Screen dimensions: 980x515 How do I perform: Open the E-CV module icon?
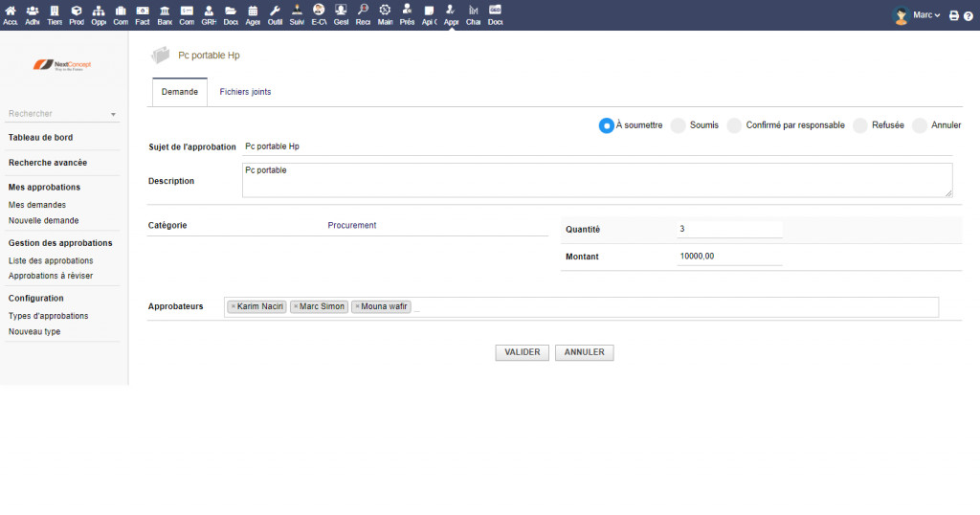pyautogui.click(x=319, y=14)
